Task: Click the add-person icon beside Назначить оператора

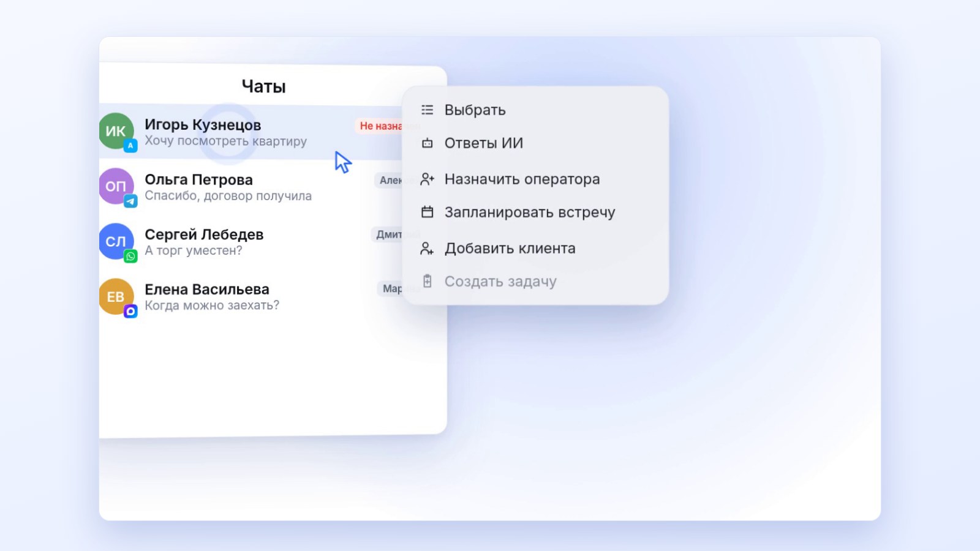Action: 427,179
